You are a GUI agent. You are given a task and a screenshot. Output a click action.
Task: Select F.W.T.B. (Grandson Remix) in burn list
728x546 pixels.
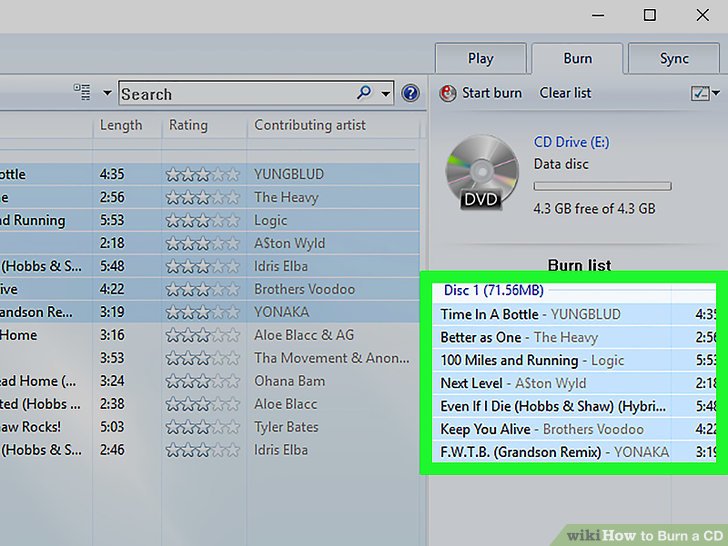pyautogui.click(x=574, y=452)
